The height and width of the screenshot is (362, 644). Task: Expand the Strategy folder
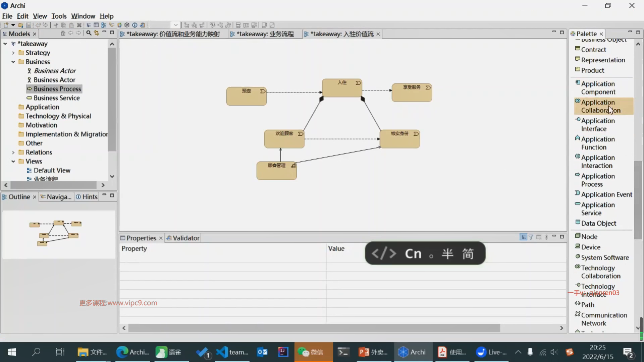point(13,53)
